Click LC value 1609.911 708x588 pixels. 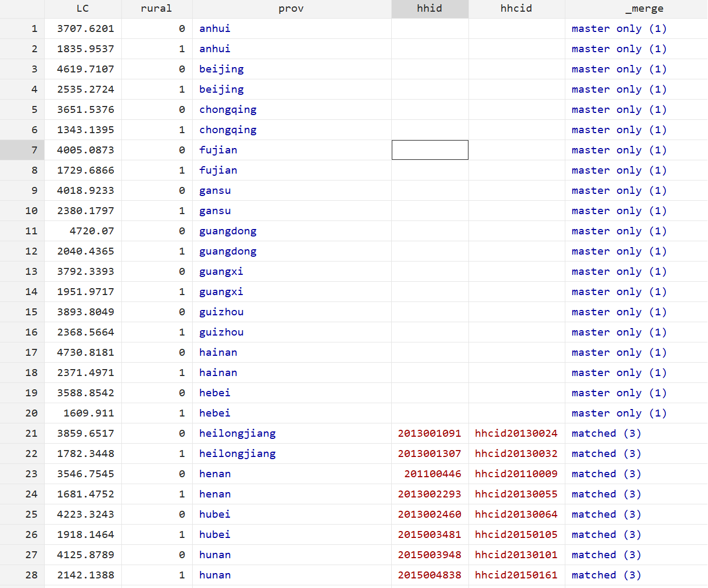tap(89, 413)
